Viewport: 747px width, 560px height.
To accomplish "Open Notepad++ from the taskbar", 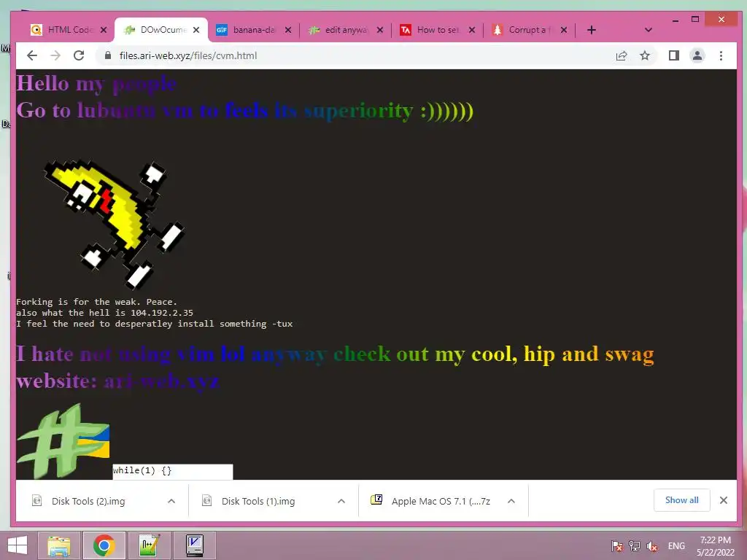I will (149, 545).
